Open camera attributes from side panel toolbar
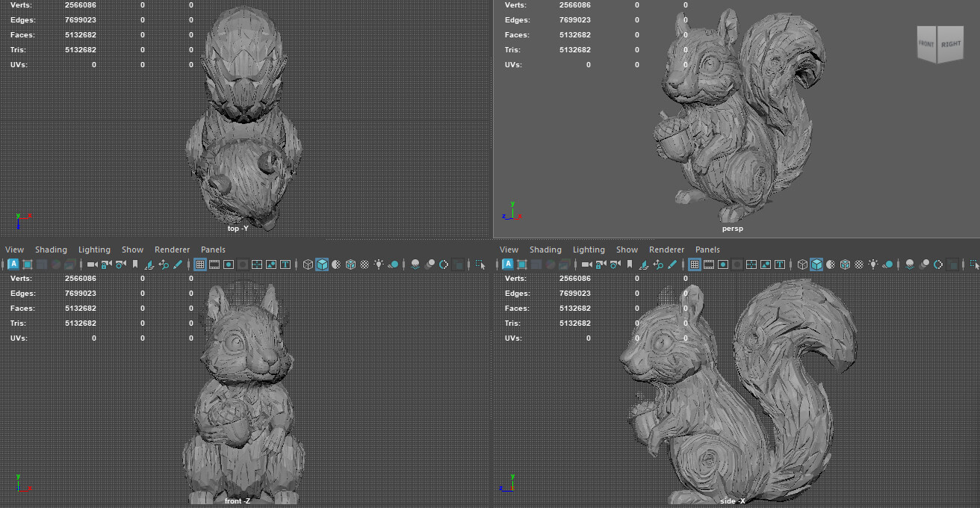Screen dimensions: 980x508 point(615,264)
